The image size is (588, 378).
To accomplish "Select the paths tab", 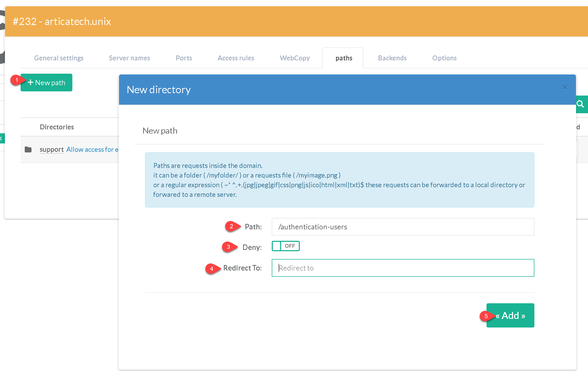I will [x=344, y=58].
